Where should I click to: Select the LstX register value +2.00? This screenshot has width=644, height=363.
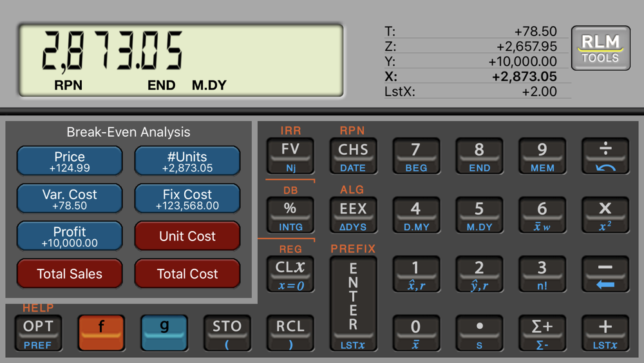pyautogui.click(x=539, y=92)
